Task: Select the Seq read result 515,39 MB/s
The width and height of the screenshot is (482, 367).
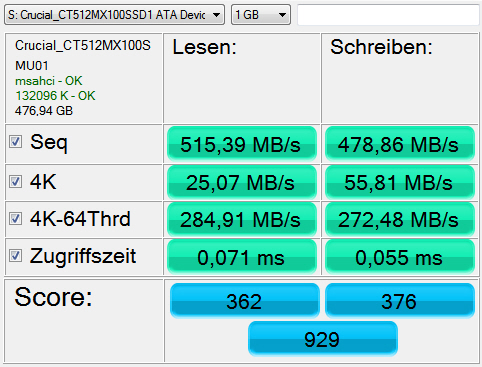Action: tap(242, 144)
